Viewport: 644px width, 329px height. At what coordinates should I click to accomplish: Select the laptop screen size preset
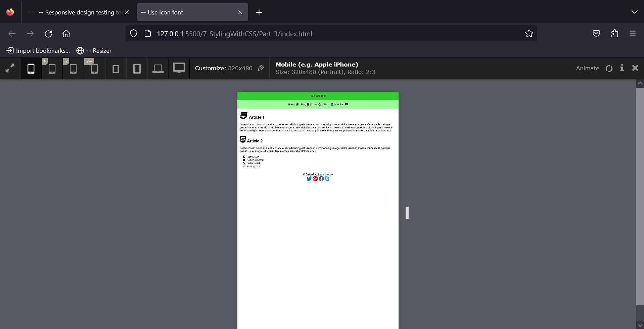click(158, 69)
